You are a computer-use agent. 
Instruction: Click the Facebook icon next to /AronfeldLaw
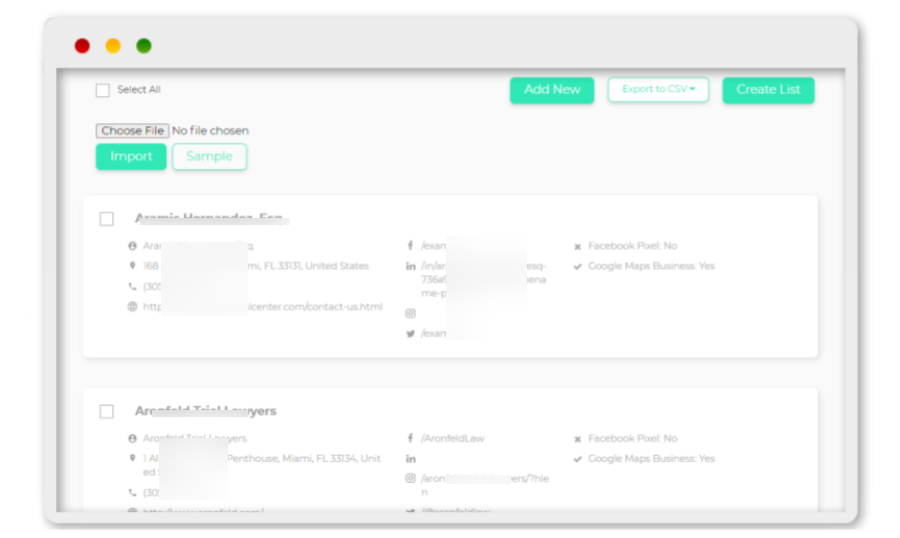(x=410, y=438)
